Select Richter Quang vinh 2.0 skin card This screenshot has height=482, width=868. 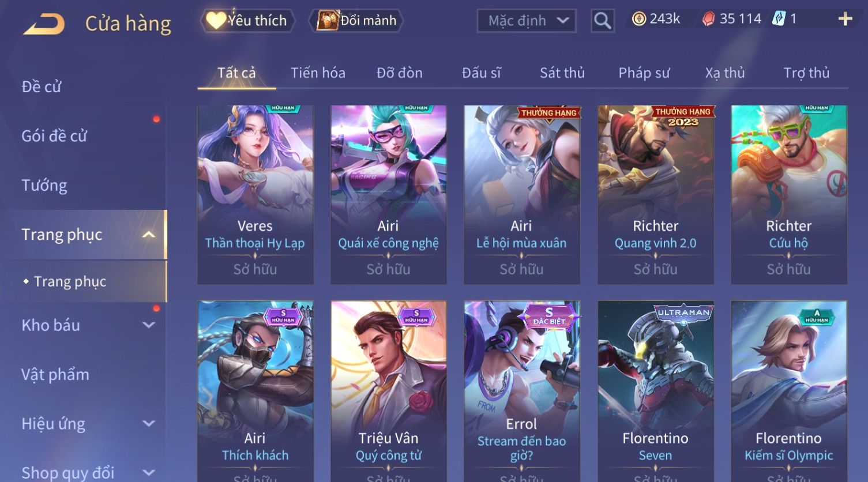(656, 194)
